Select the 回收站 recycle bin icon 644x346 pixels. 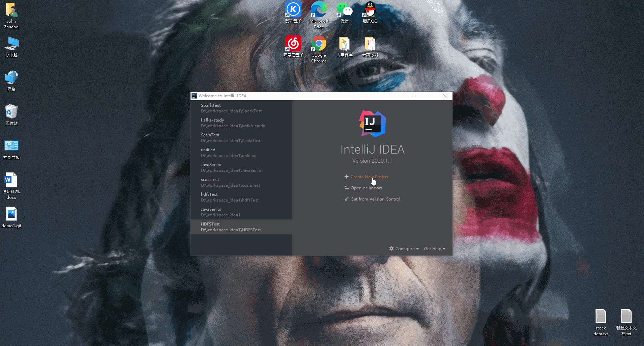11,115
